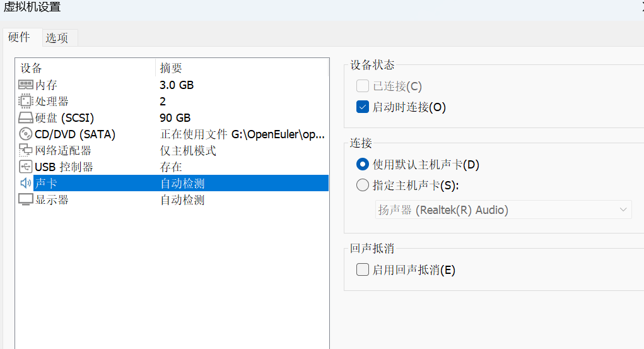Click the hard disk (硬盘 SCSI) icon
The width and height of the screenshot is (644, 349).
coord(25,117)
